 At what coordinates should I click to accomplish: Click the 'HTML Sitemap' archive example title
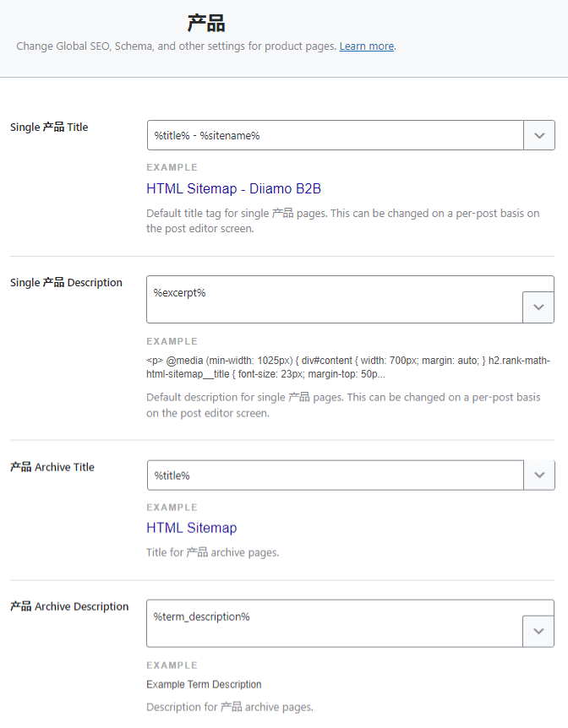click(191, 528)
